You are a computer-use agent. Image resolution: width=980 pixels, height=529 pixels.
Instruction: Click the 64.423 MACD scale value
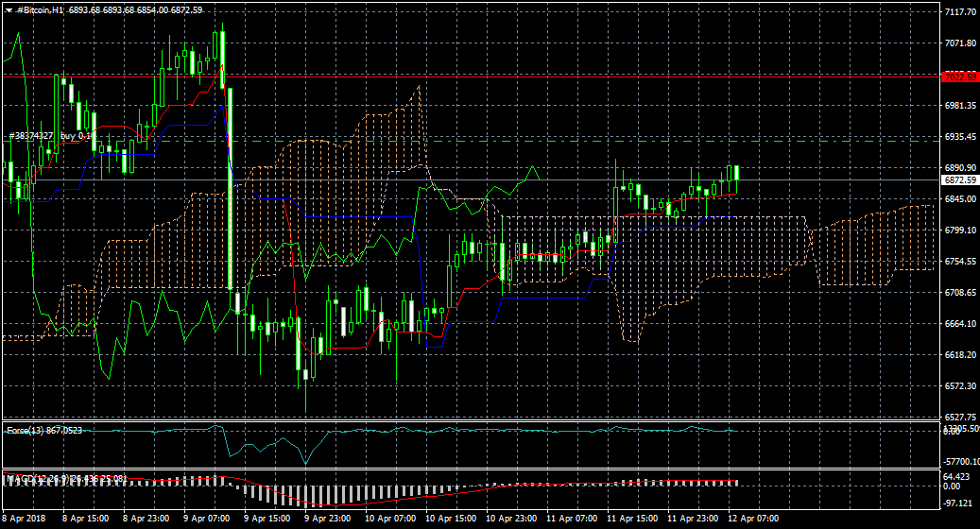coord(957,477)
